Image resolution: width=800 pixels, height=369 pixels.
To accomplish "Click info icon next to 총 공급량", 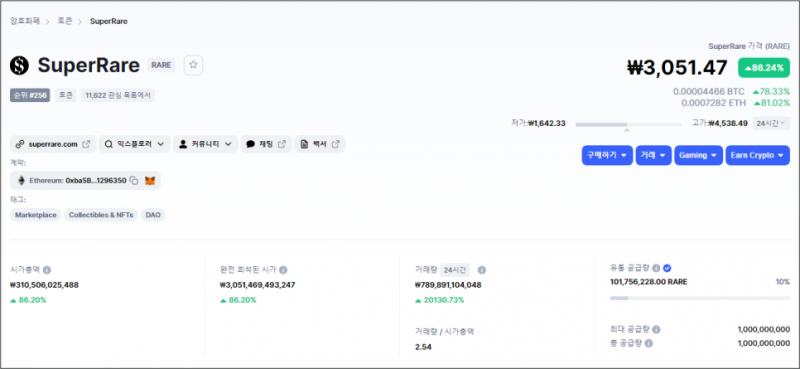I will click(x=649, y=343).
